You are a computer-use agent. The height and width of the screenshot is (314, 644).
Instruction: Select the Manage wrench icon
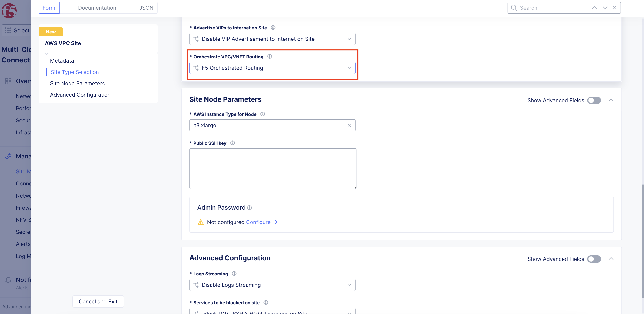click(x=9, y=156)
